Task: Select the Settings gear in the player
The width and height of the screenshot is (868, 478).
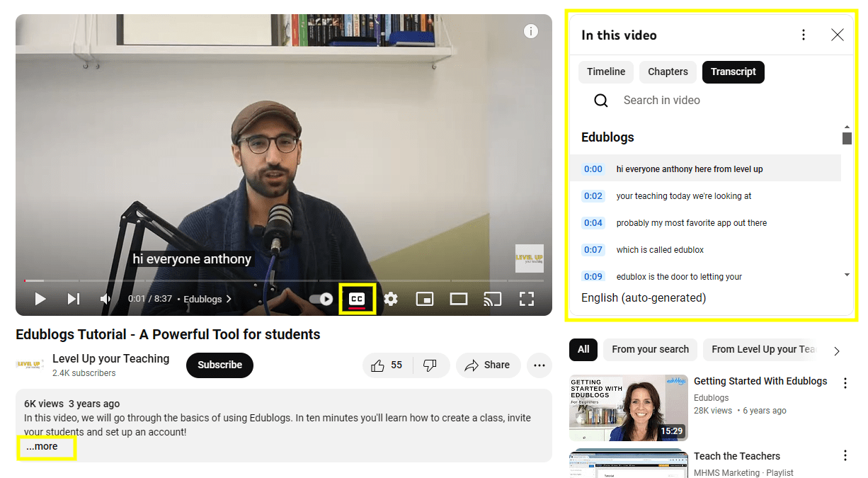Action: tap(391, 299)
